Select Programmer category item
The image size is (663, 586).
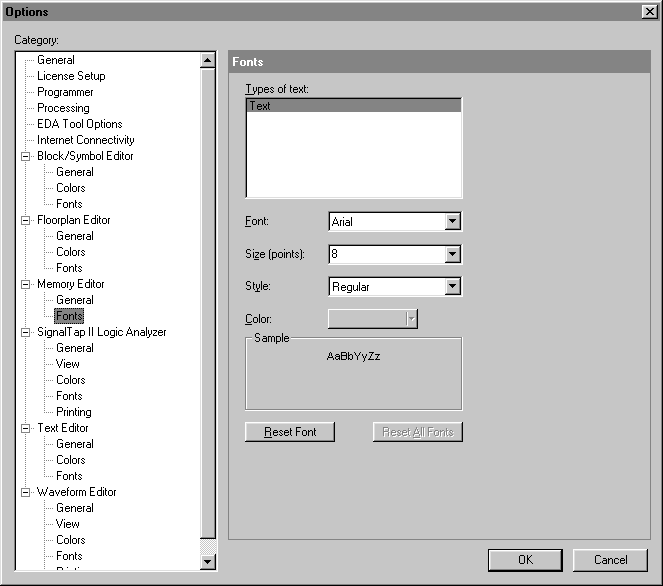point(65,92)
